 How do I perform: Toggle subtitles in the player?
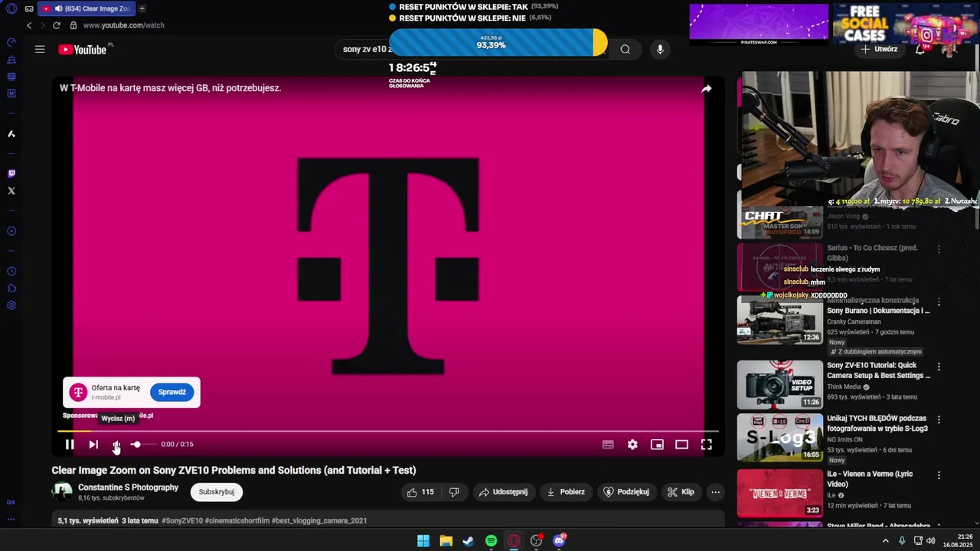tap(608, 445)
